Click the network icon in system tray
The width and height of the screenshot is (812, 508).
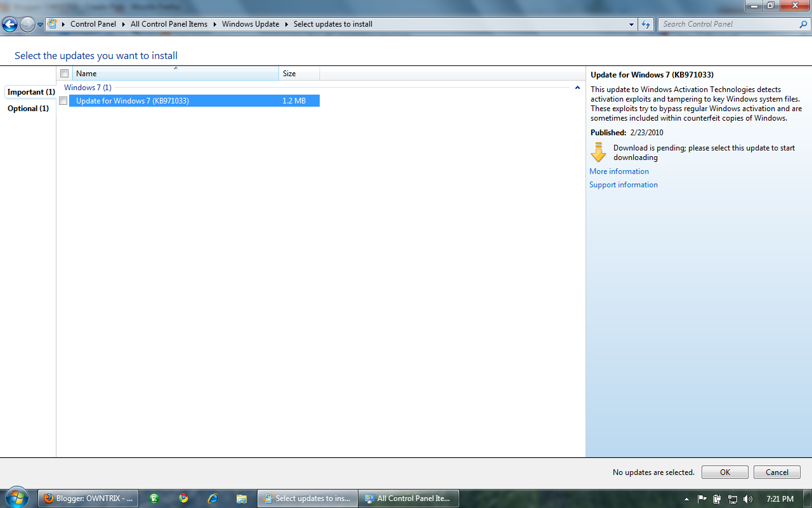(x=734, y=498)
